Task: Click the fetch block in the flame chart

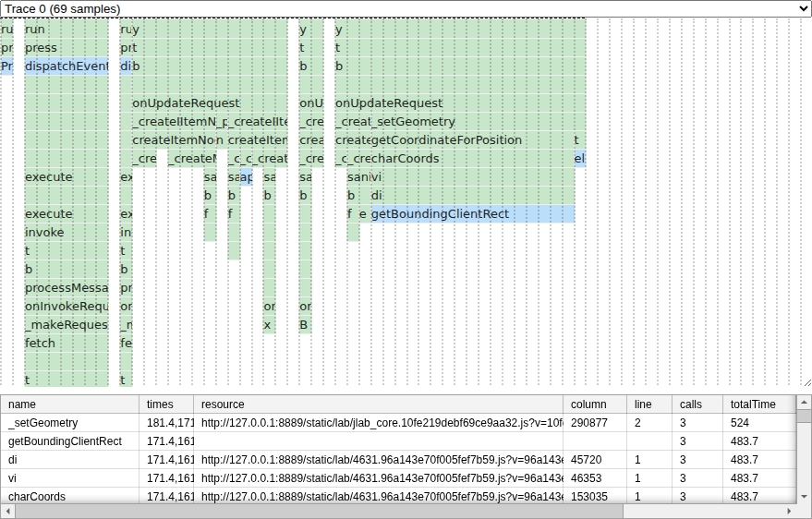Action: (67, 343)
